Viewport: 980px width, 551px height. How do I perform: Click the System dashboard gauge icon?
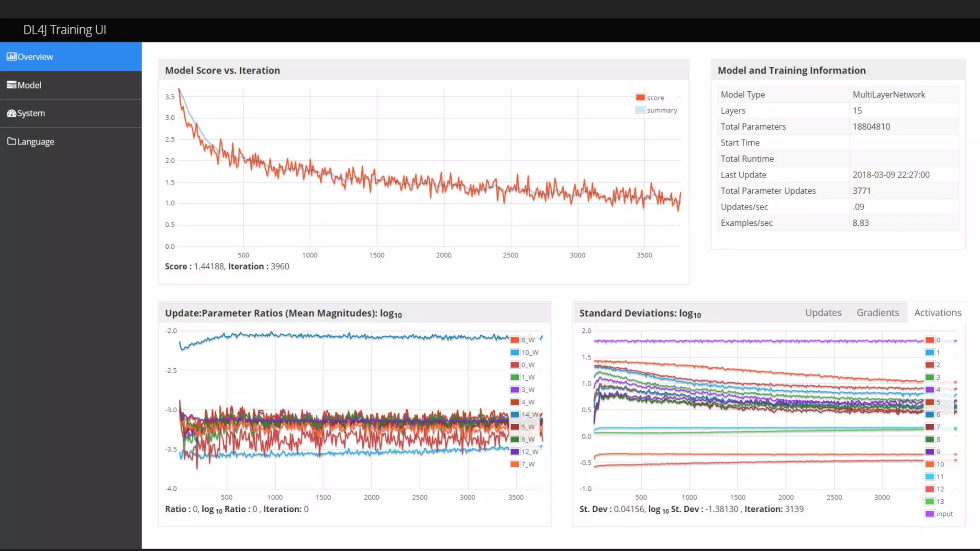(x=11, y=113)
